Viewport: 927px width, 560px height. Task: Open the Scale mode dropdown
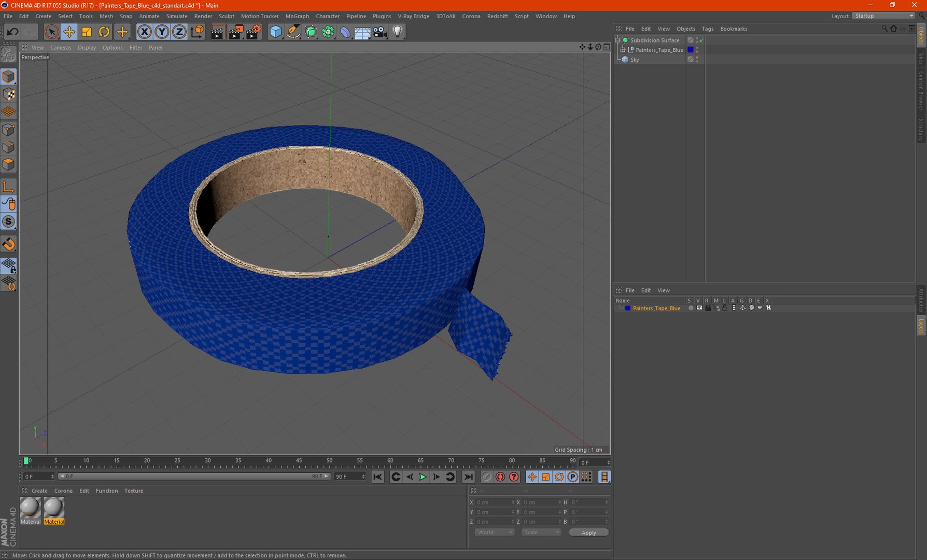[x=541, y=533]
